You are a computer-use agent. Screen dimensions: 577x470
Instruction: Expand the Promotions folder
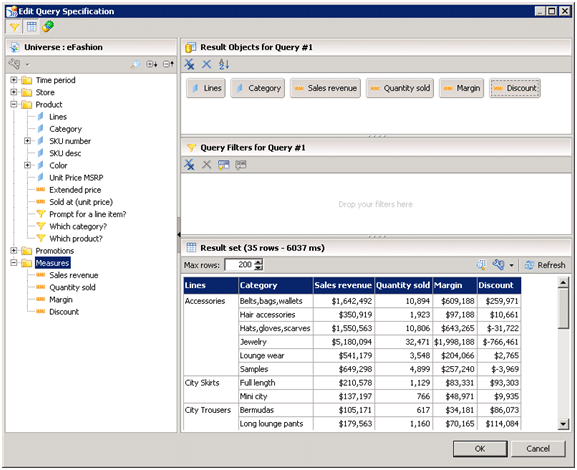click(14, 251)
